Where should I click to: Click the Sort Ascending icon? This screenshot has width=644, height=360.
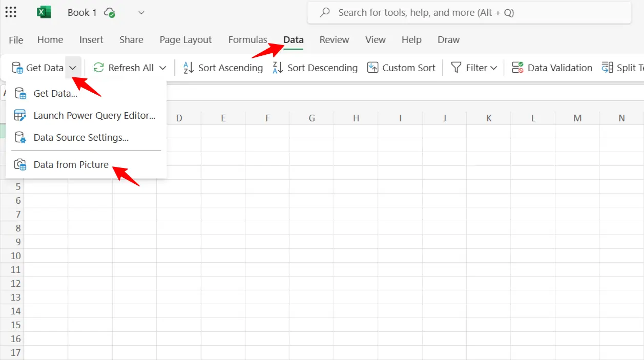[x=189, y=68]
